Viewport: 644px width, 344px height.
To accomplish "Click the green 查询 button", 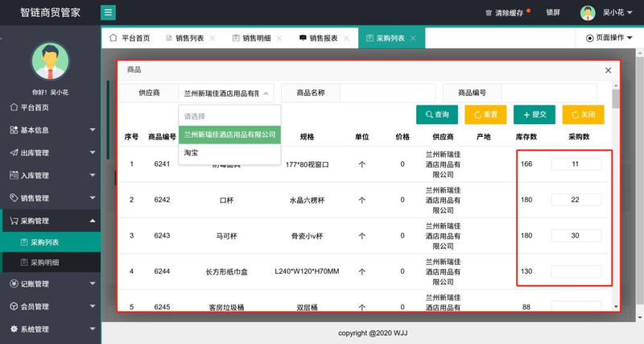I will click(437, 114).
